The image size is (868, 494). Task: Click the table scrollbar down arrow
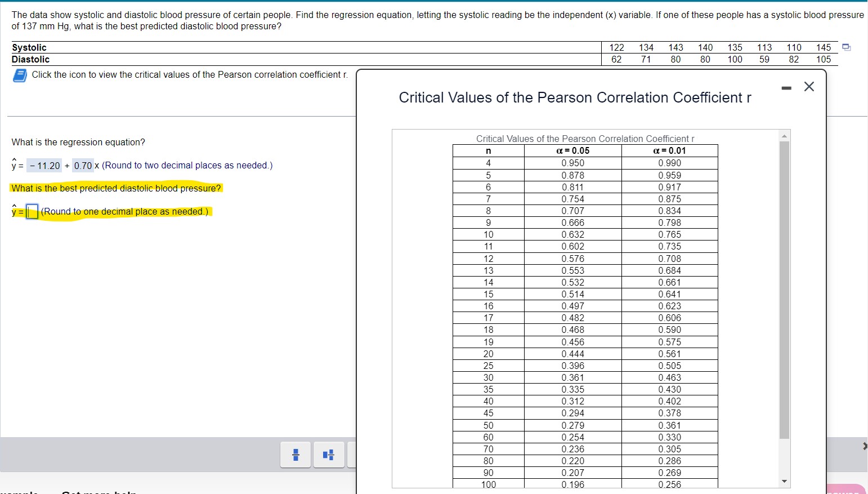(x=785, y=481)
